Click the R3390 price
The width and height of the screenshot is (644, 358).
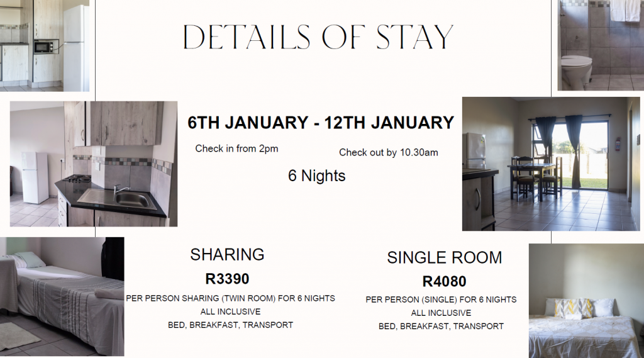click(x=227, y=279)
